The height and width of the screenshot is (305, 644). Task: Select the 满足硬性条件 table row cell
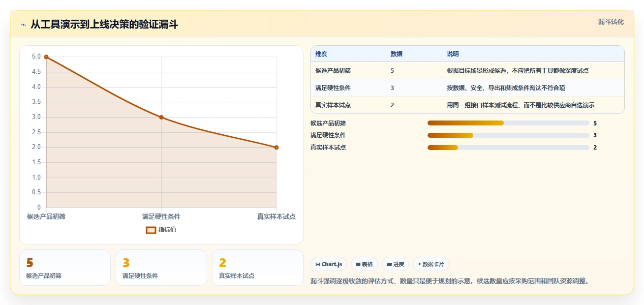click(333, 88)
